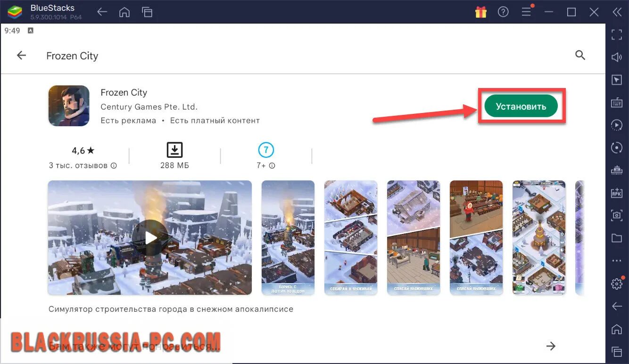Click the Есть платный контент label
This screenshot has height=364, width=629.
pos(215,121)
